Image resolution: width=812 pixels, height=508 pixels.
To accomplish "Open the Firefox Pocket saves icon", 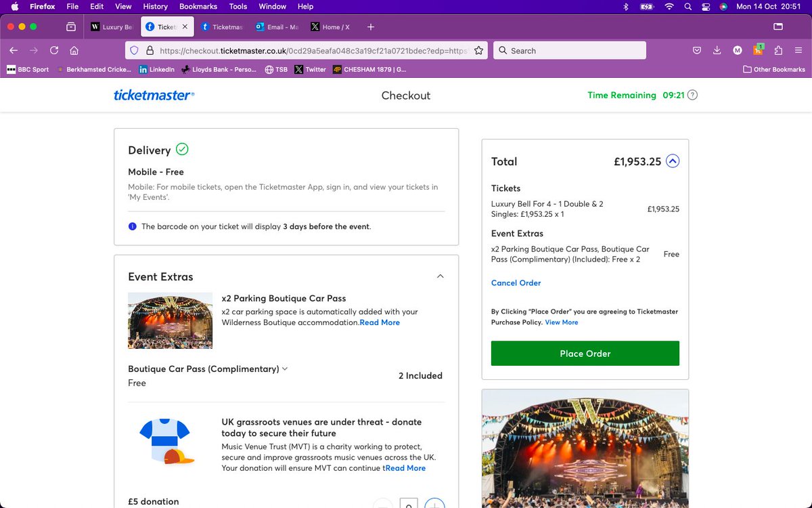I will click(x=698, y=50).
